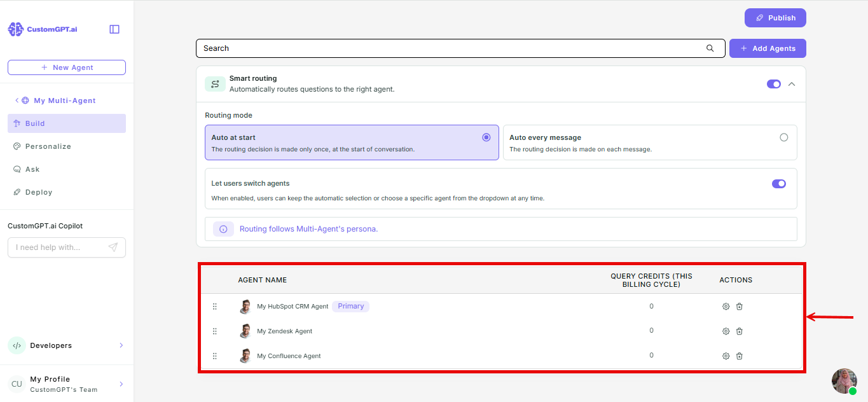Screen dimensions: 868x402
Task: Click My Confluence Agent avatar
Action: (x=245, y=356)
